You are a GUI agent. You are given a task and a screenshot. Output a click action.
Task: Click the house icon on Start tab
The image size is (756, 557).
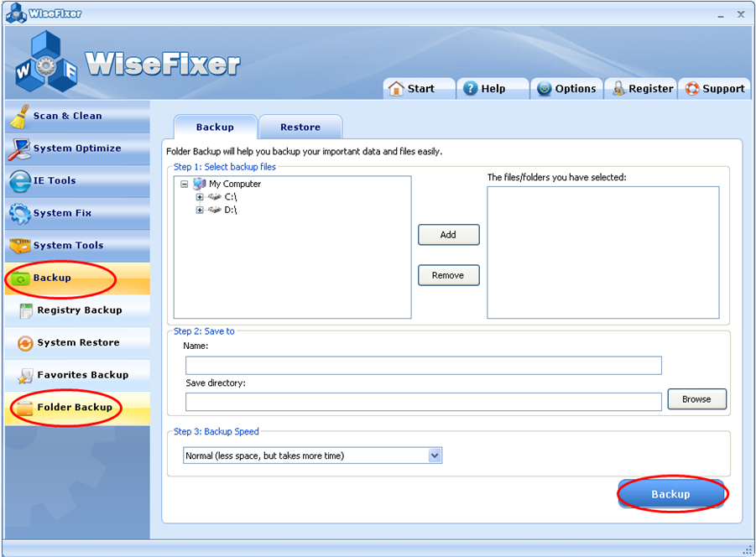[x=396, y=89]
